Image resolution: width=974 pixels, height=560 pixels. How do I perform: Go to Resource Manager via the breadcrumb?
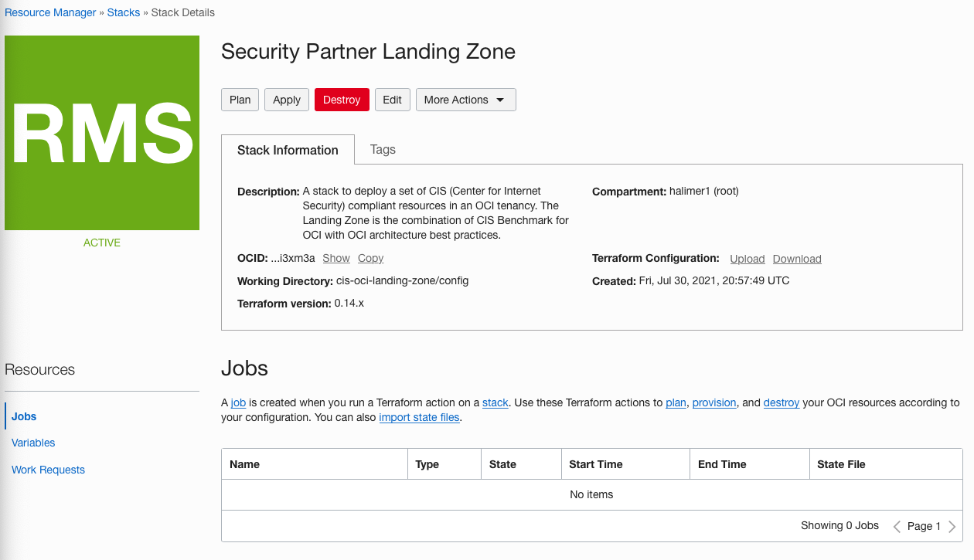pyautogui.click(x=49, y=12)
